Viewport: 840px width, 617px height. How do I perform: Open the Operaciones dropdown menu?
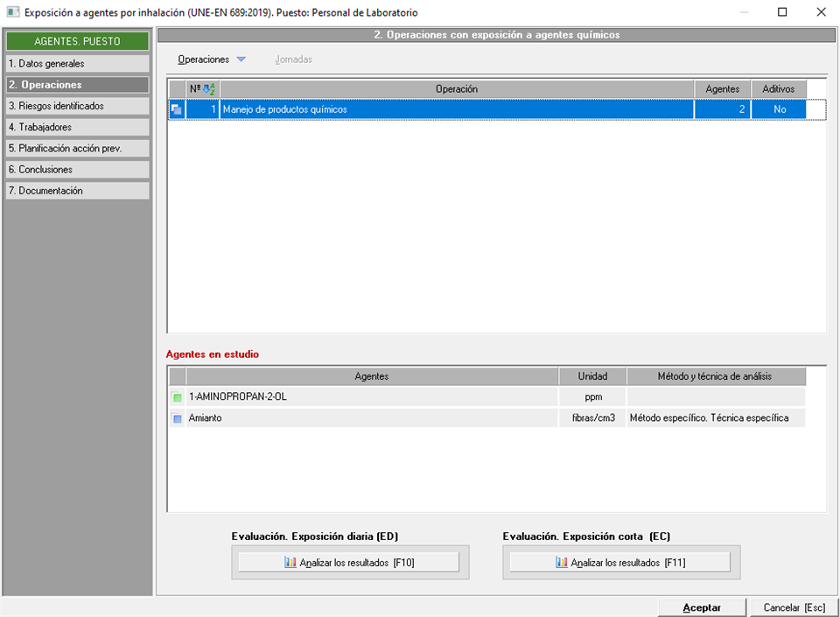203,60
